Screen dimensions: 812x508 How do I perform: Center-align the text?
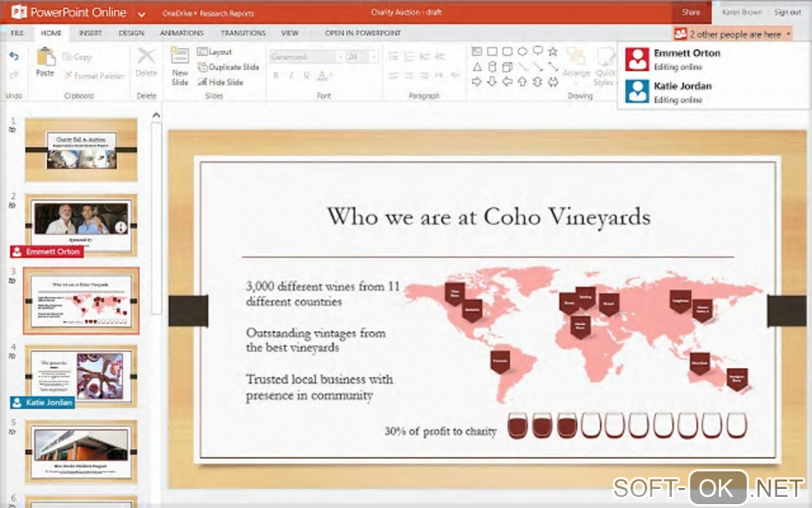(409, 76)
